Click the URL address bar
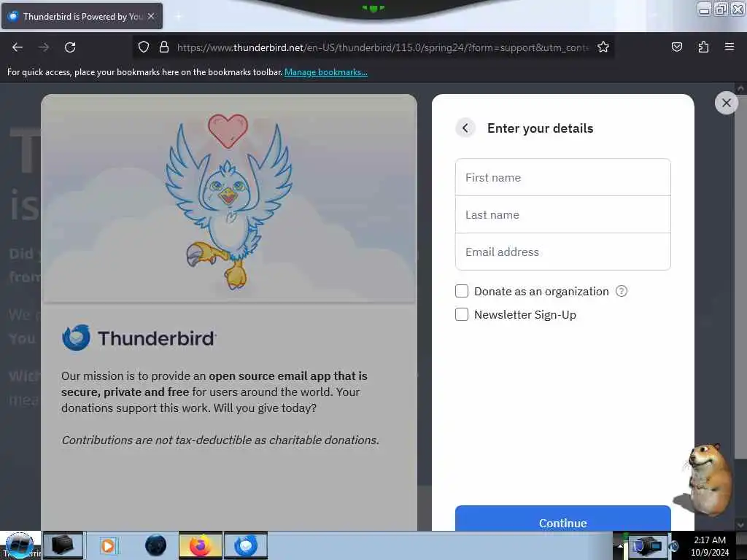Viewport: 747px width, 560px height. pyautogui.click(x=382, y=47)
